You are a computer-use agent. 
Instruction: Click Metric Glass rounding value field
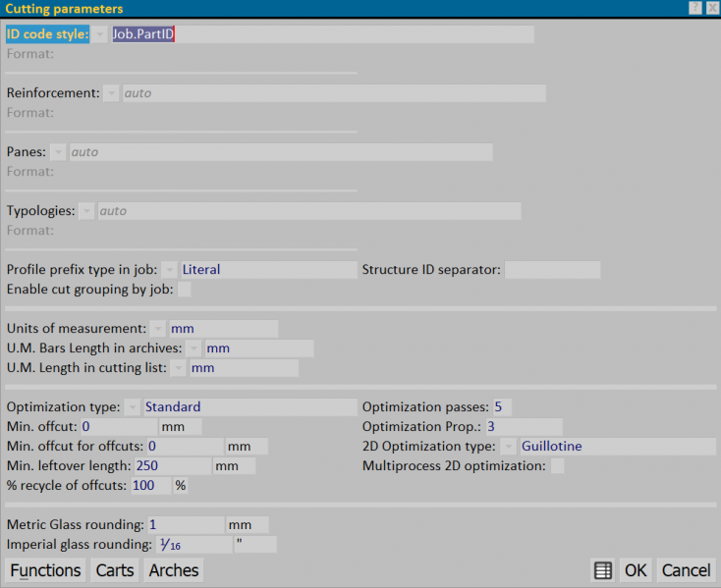tap(186, 524)
